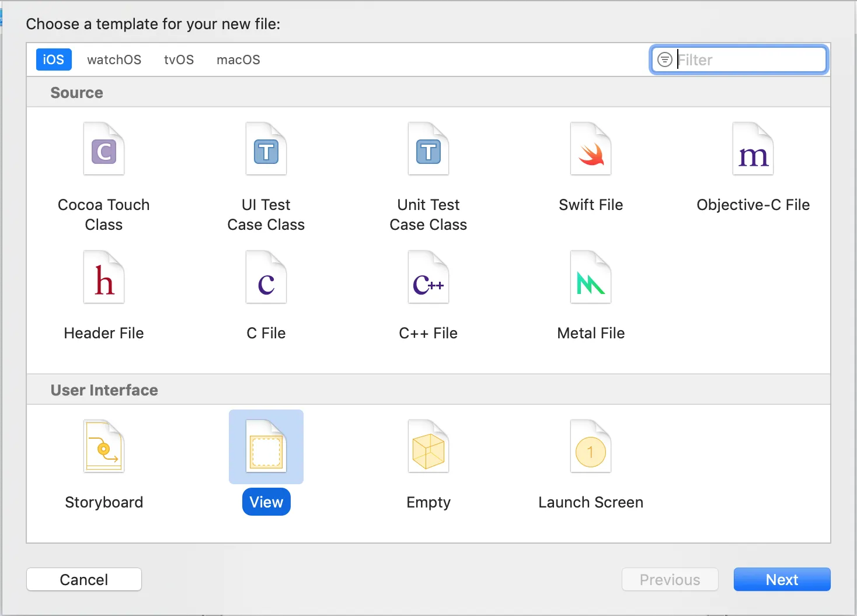Click the 'Cocoa Touch Class' label
This screenshot has width=857, height=616.
coord(104,215)
